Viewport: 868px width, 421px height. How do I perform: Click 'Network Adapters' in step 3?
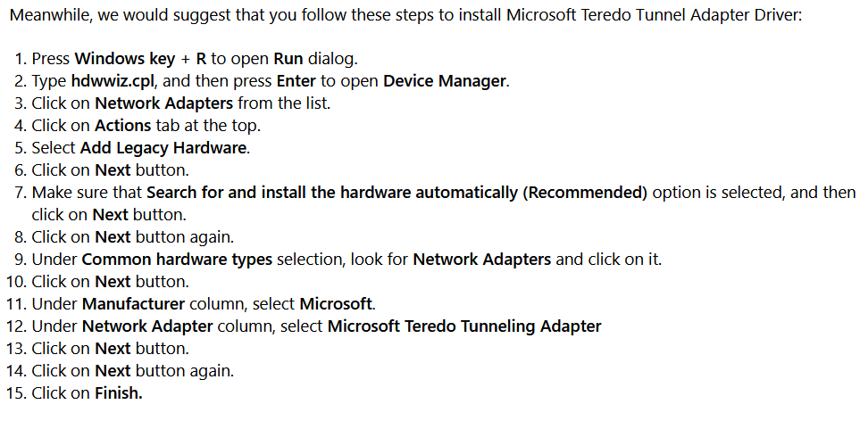click(x=163, y=103)
